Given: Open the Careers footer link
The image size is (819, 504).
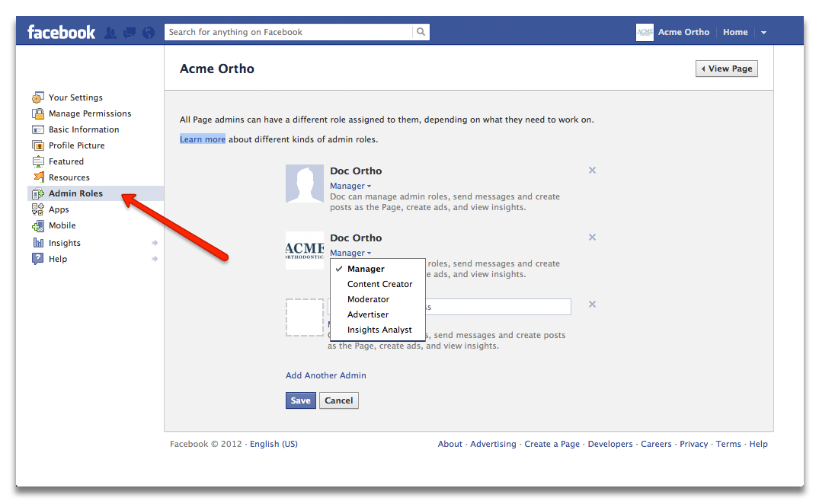Looking at the screenshot, I should [x=656, y=444].
